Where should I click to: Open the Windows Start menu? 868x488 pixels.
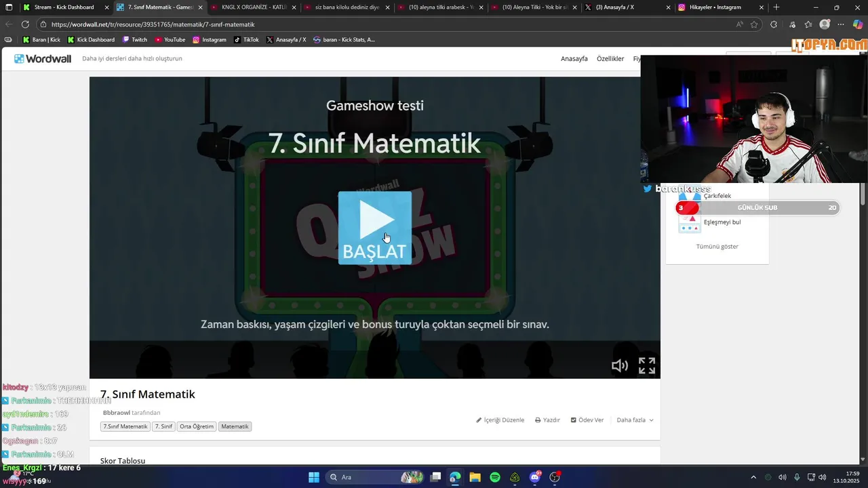[x=314, y=477]
